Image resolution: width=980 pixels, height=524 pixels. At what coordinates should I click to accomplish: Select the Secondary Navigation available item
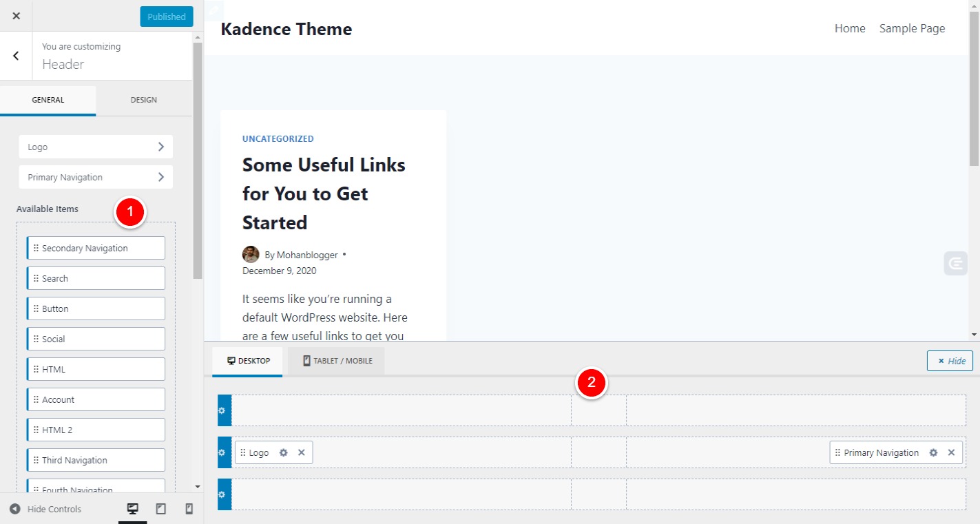point(96,248)
